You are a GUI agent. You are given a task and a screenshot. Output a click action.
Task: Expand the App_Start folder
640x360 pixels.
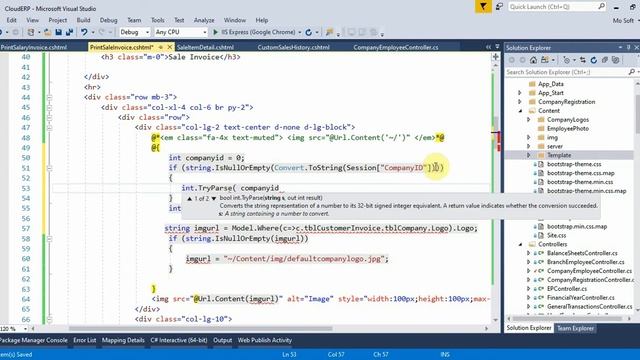(x=520, y=93)
